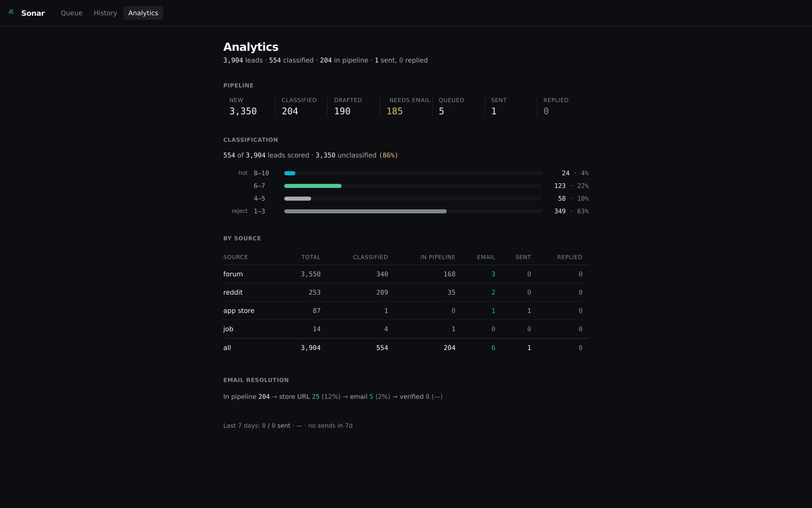Click the 4–5 score bar
The image size is (812, 508).
pyautogui.click(x=298, y=199)
